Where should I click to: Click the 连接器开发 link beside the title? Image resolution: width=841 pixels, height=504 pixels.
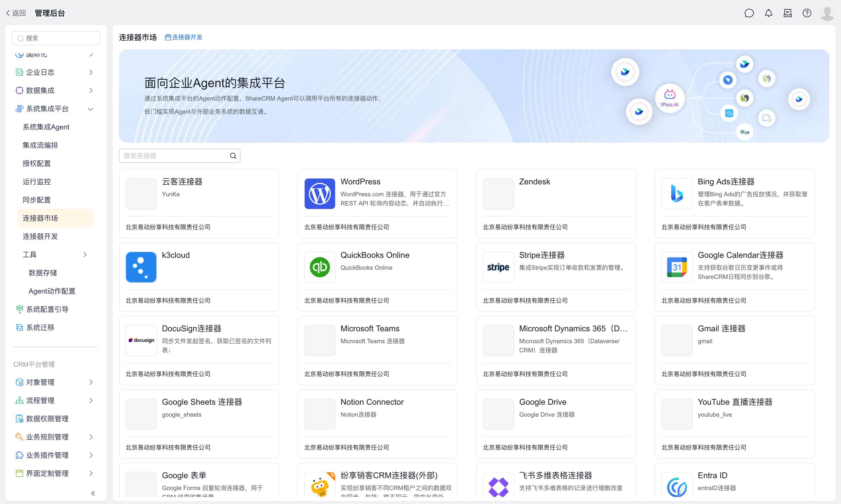pos(184,37)
